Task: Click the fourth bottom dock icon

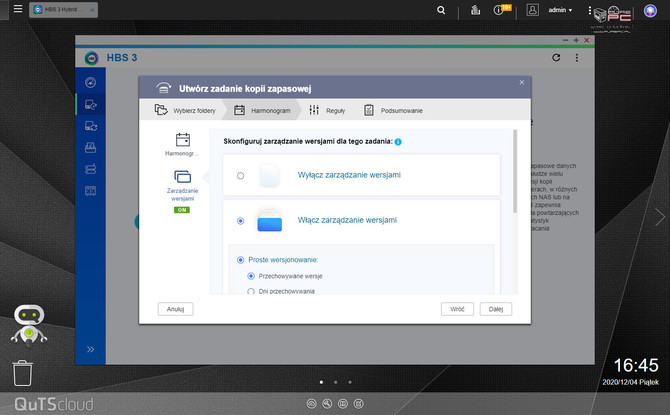Action: (x=359, y=403)
